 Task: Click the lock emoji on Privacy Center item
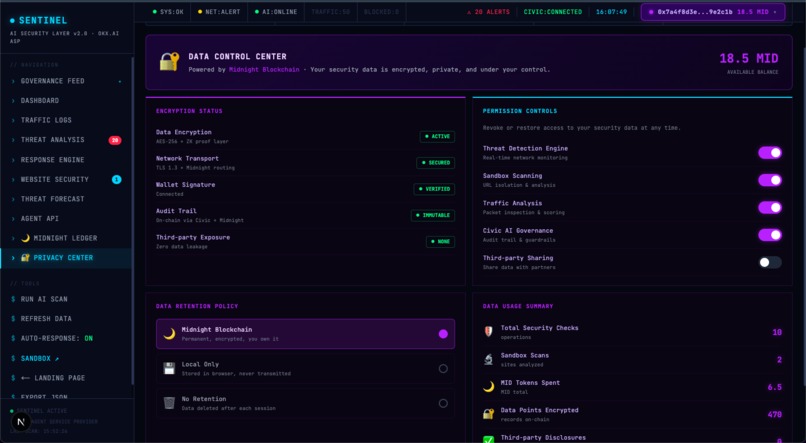click(25, 257)
